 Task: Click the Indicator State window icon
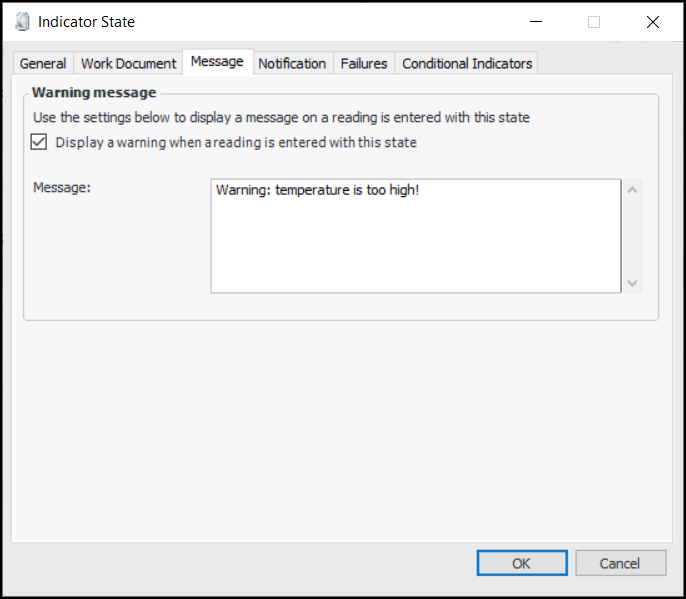22,21
